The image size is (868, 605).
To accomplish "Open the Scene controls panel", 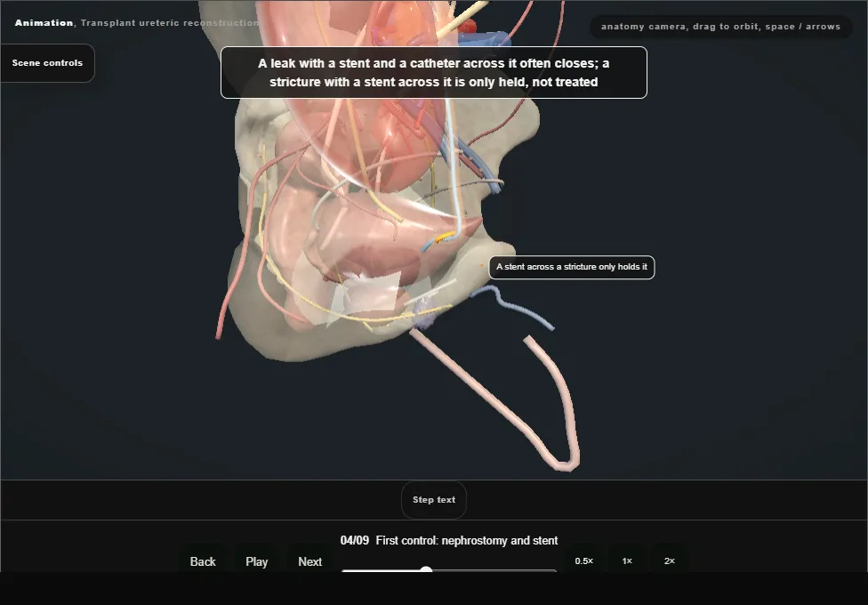I will pyautogui.click(x=48, y=63).
